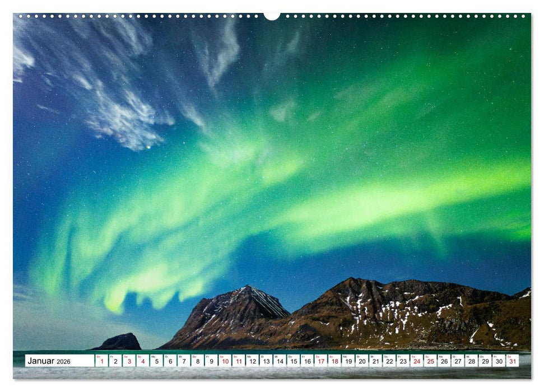Toggle date cell 5 on the strip

[156, 361]
